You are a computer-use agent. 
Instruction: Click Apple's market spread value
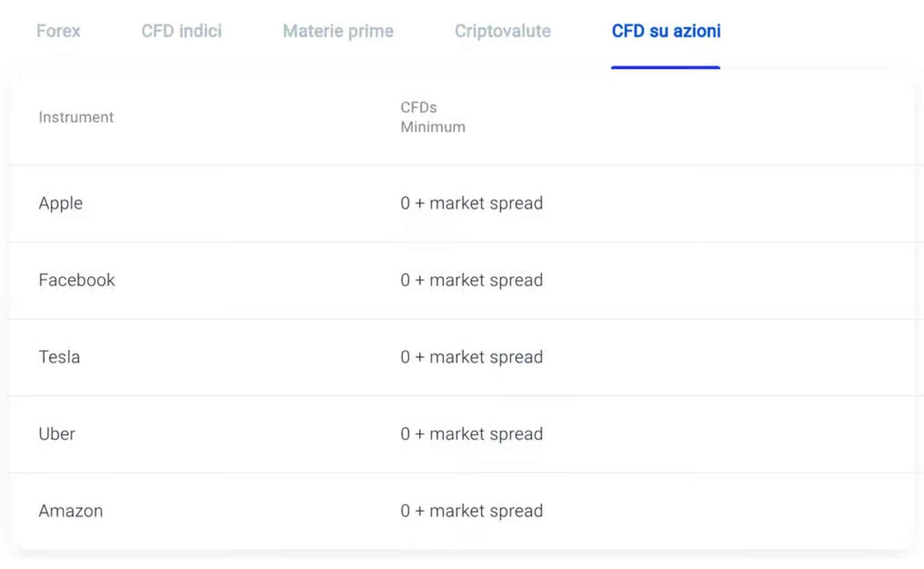pos(472,204)
